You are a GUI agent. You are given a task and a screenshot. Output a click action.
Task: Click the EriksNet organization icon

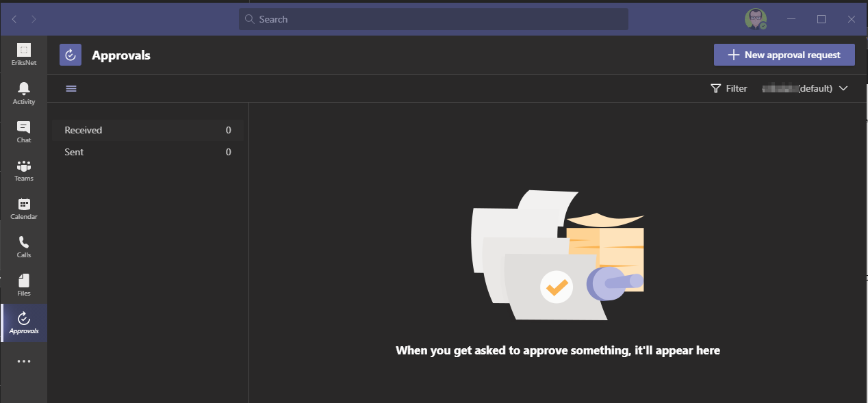(24, 54)
